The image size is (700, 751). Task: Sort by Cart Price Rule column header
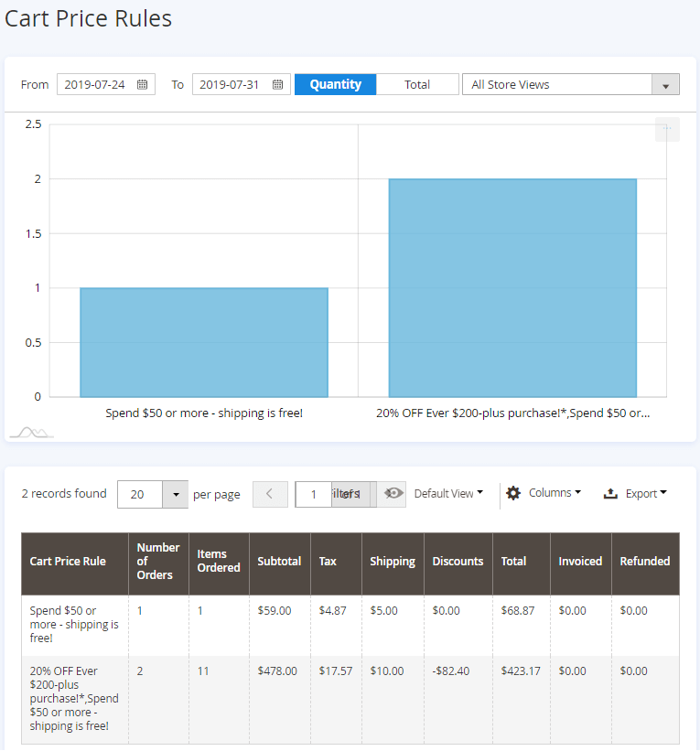(x=75, y=562)
